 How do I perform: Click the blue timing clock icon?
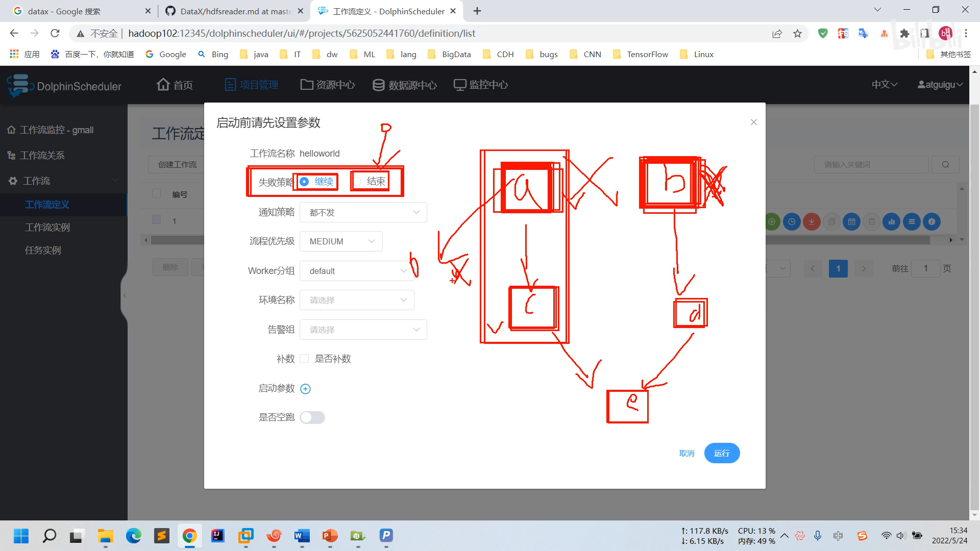tap(792, 222)
